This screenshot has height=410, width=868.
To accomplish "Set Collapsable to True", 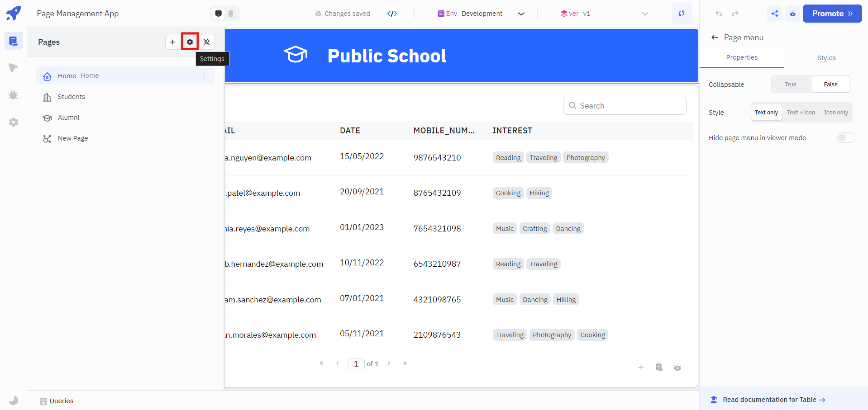I will click(x=791, y=85).
